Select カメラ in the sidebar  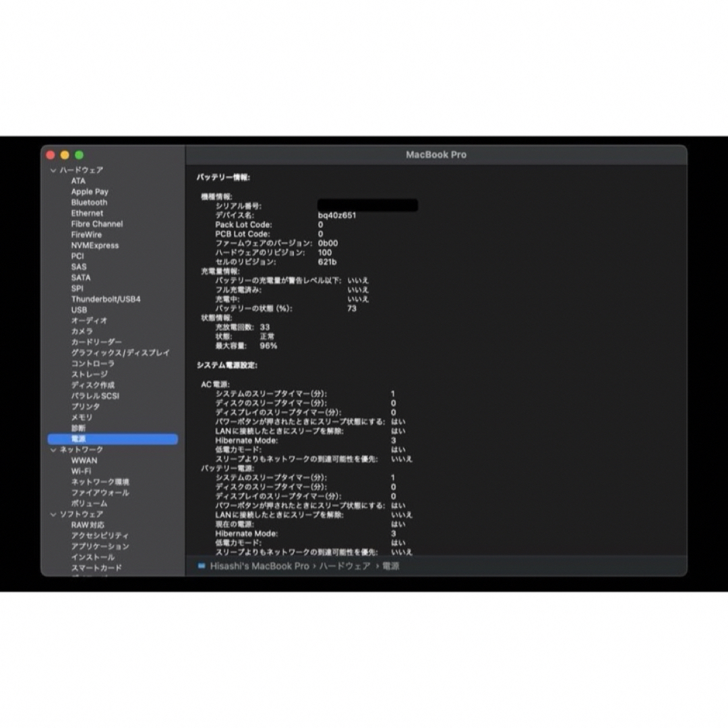tap(82, 331)
